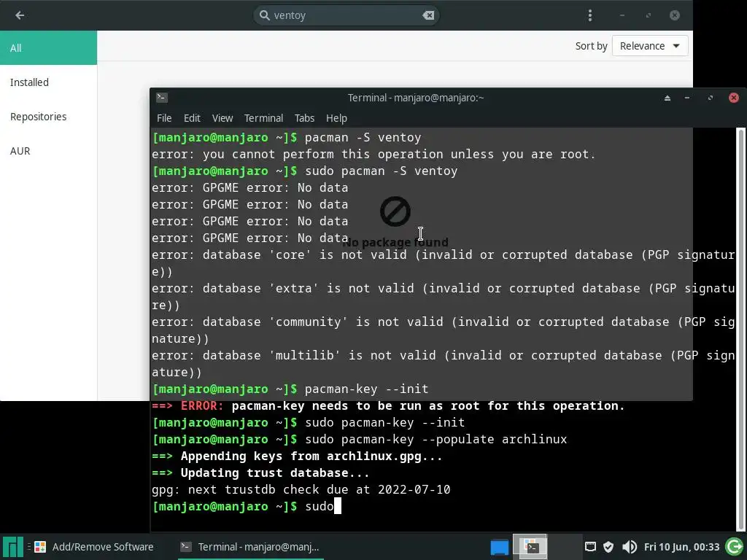Open the three-dot menu in the software manager
Viewport: 747px width, 560px height.
click(x=589, y=15)
